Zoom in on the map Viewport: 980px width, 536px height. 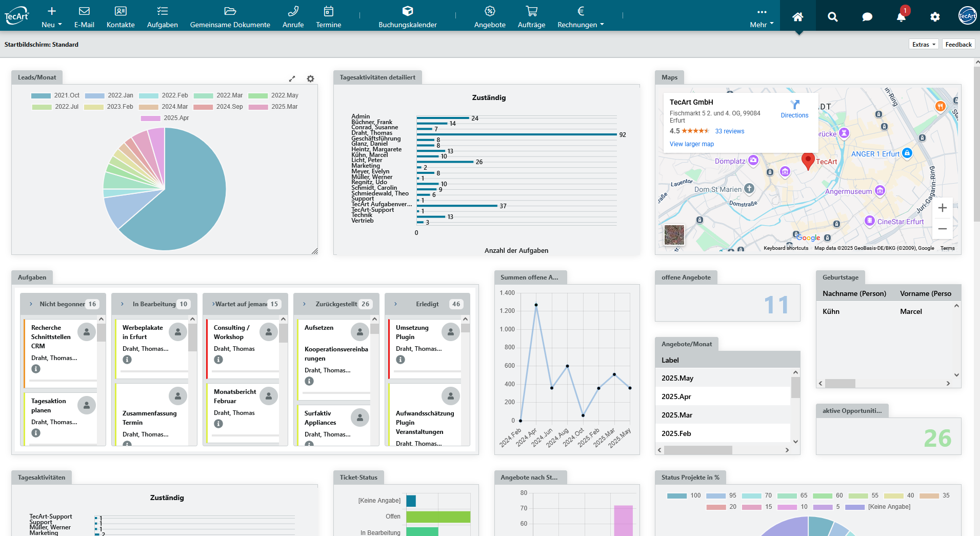(x=942, y=208)
